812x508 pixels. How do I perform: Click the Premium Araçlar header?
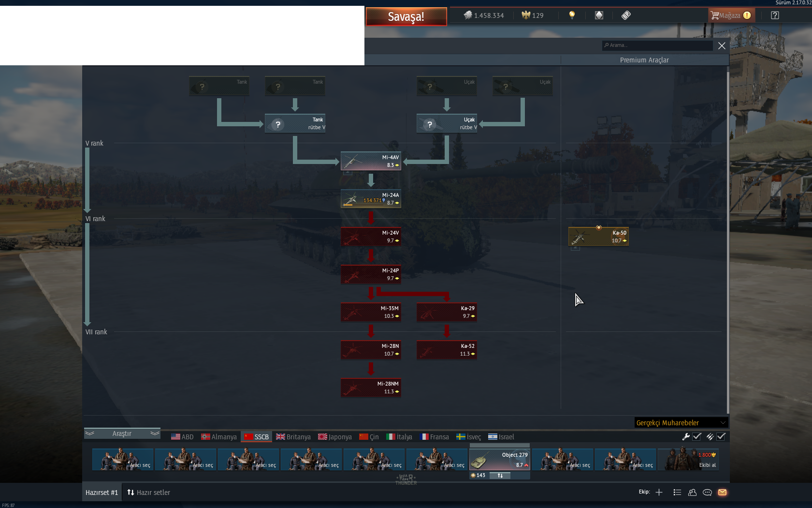pyautogui.click(x=644, y=60)
